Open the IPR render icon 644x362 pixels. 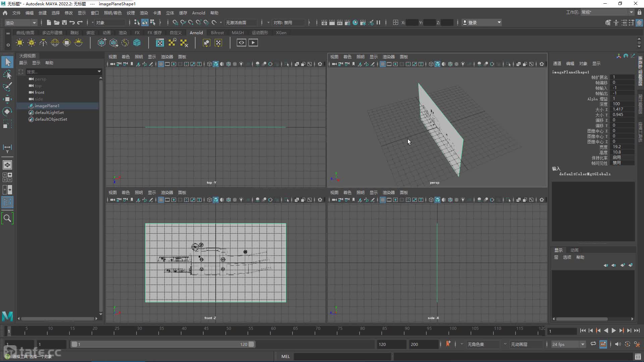coord(339,22)
